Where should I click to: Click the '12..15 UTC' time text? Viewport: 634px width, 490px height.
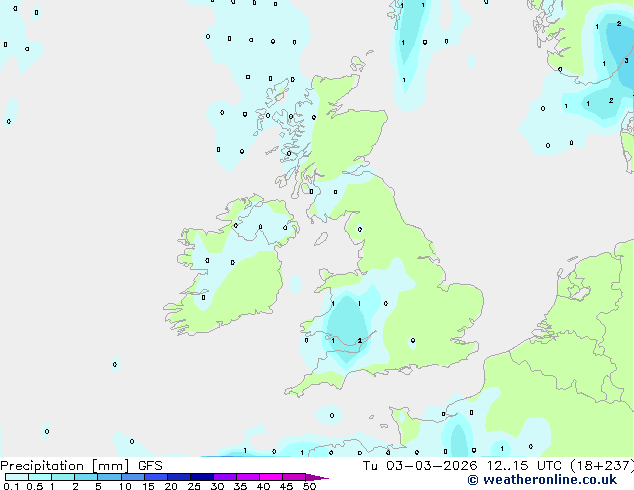pos(524,466)
